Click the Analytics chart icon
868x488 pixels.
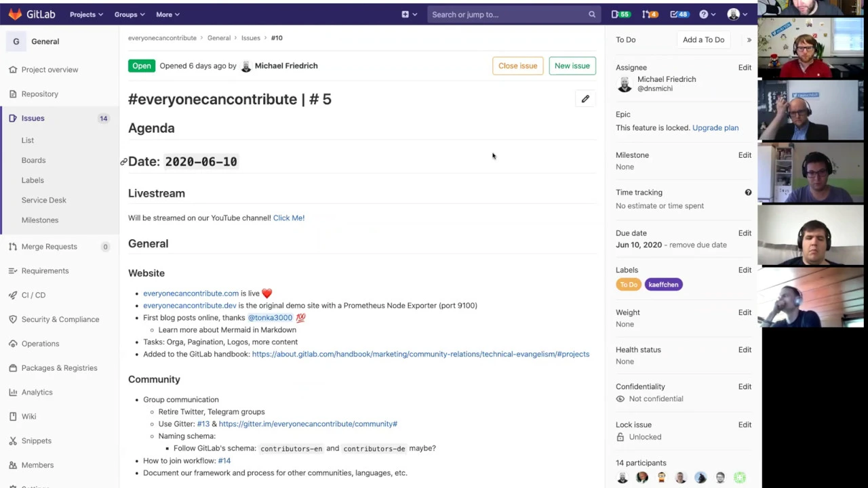12,392
